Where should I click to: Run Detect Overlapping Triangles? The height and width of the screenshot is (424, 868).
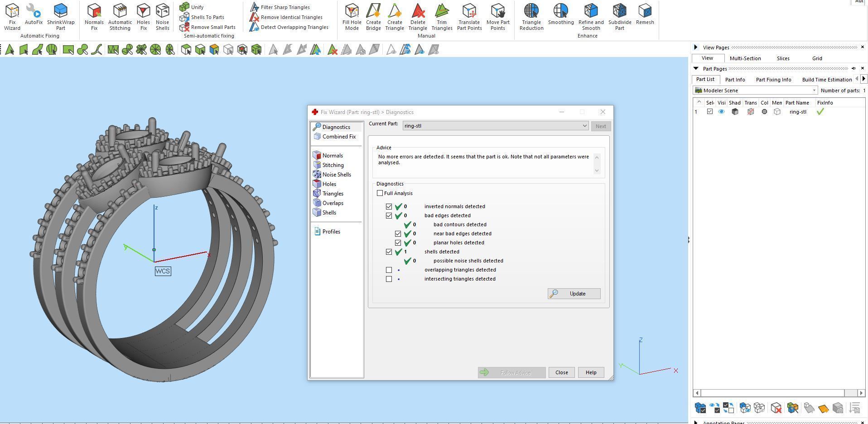click(289, 27)
